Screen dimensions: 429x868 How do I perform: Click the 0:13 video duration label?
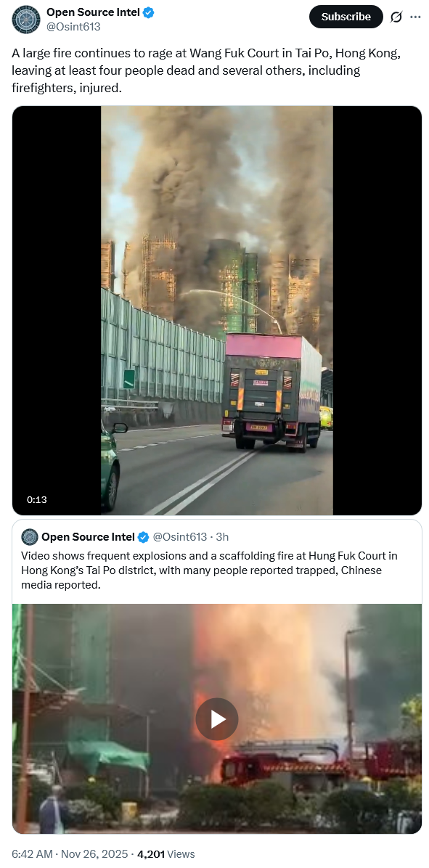coord(36,499)
